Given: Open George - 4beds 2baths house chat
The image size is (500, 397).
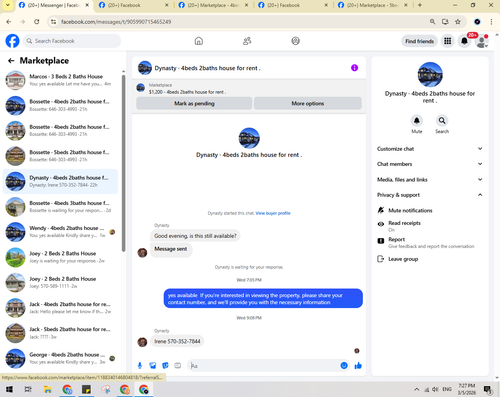Looking at the screenshot, I should click(60, 358).
